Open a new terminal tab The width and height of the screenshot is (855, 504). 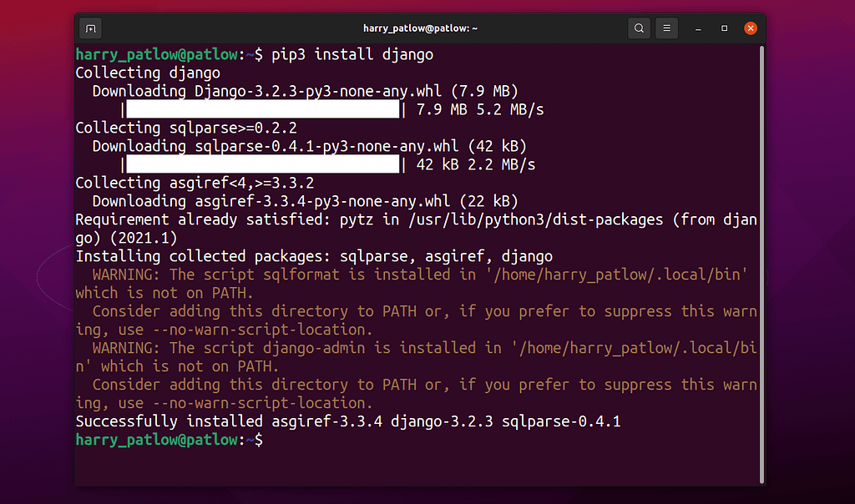click(90, 28)
